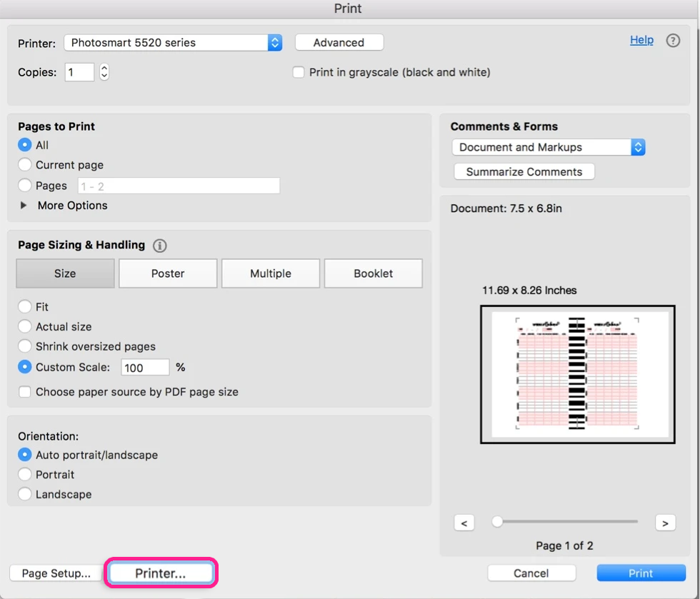This screenshot has height=599, width=700.
Task: Open the Printer selection dropdown
Action: pos(173,43)
